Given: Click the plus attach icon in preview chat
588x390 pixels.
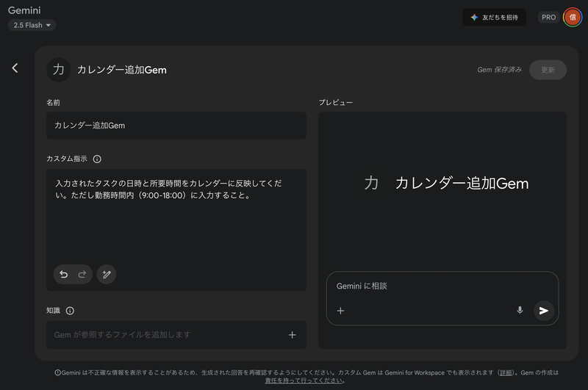Looking at the screenshot, I should click(340, 311).
